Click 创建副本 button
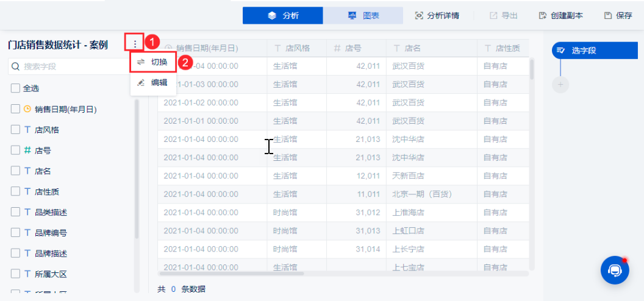The height and width of the screenshot is (301, 644). point(560,16)
